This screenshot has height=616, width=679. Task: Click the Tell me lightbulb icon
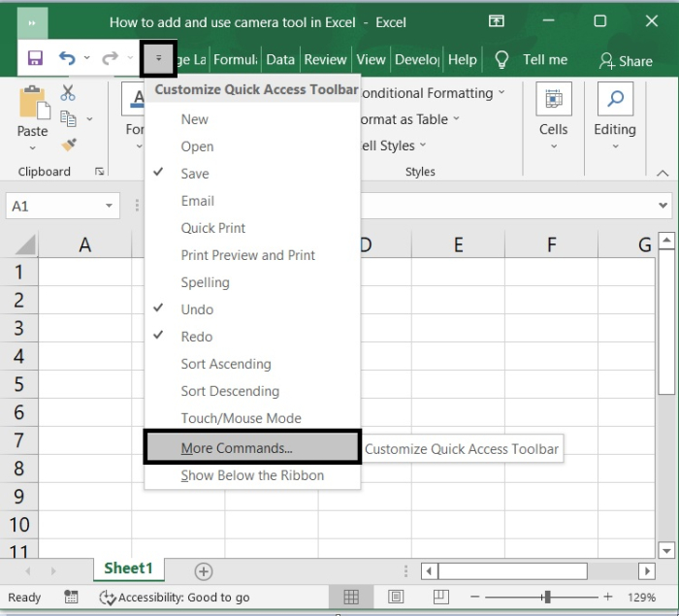click(501, 60)
